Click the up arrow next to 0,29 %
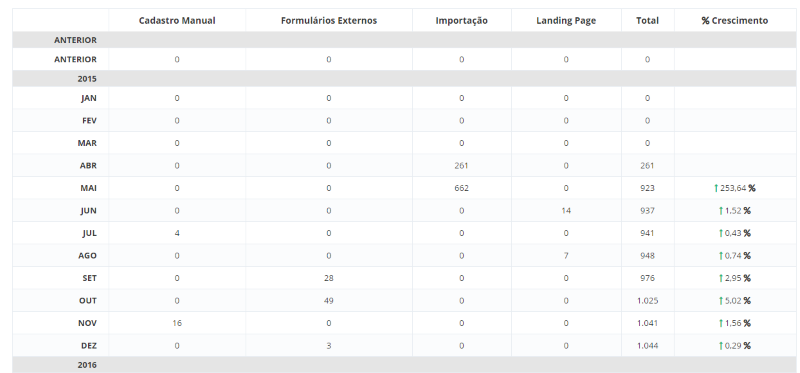Screen dimensions: 800x373 [x=721, y=345]
